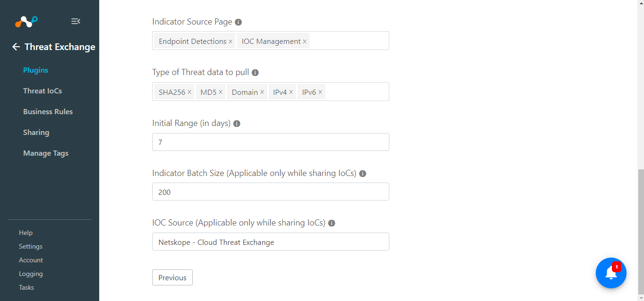Open the notification bell
This screenshot has height=301, width=644.
[611, 273]
